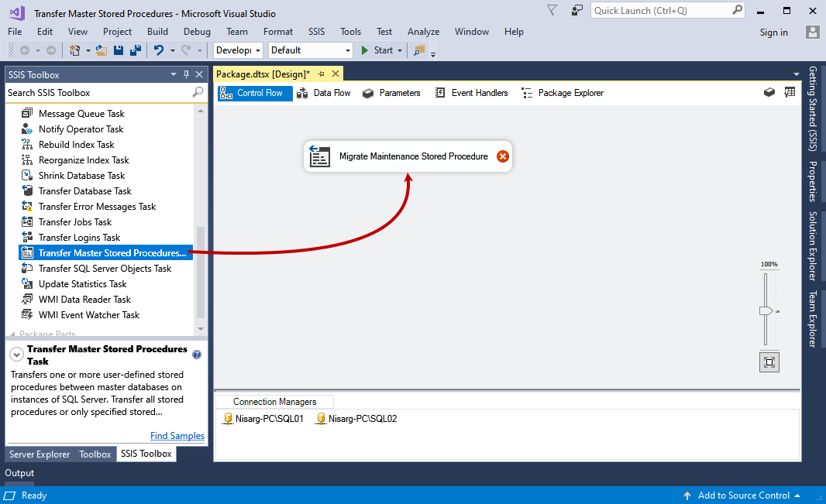Open the SSIS menu
The image size is (826, 504).
click(x=317, y=32)
